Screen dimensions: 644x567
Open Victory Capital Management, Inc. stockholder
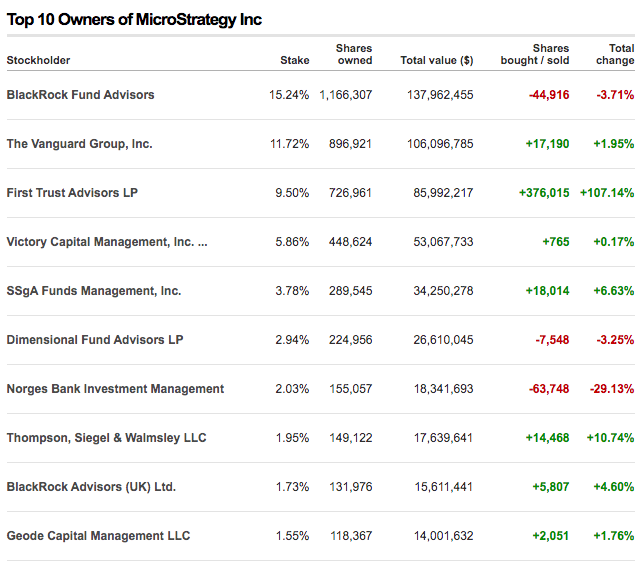(x=107, y=242)
